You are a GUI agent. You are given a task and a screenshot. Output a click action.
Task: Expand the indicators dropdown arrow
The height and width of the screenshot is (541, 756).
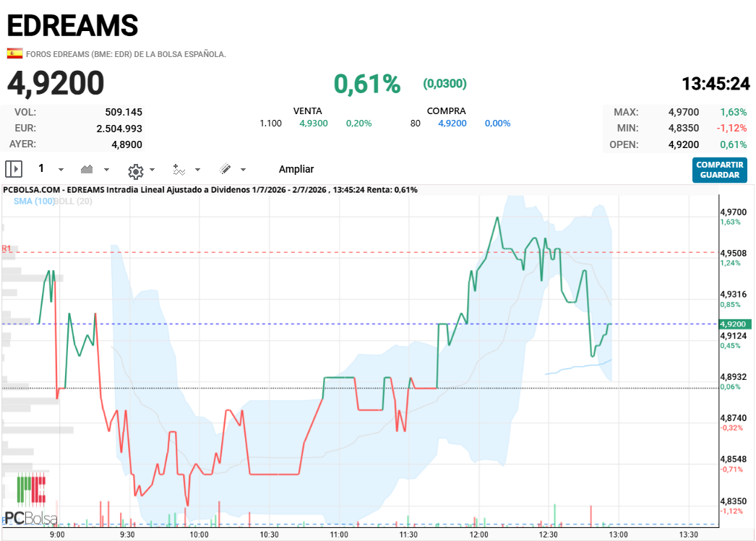(x=198, y=170)
